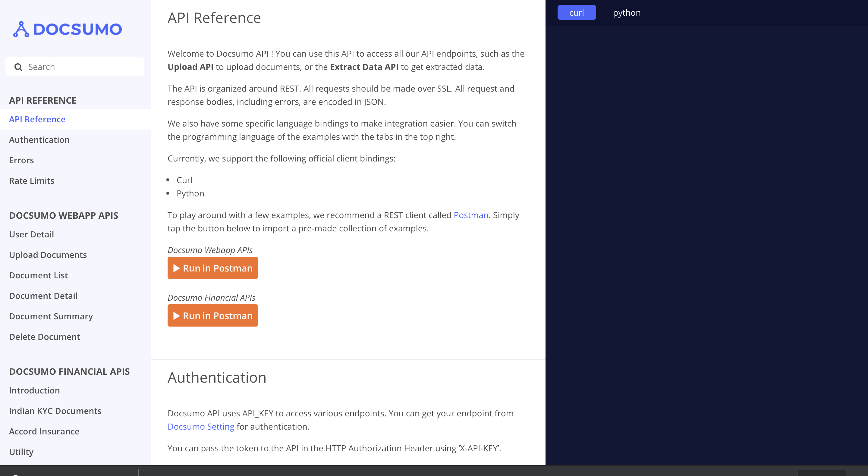Screen dimensions: 868x476
Task: Open the Postman hyperlink
Action: tap(471, 215)
